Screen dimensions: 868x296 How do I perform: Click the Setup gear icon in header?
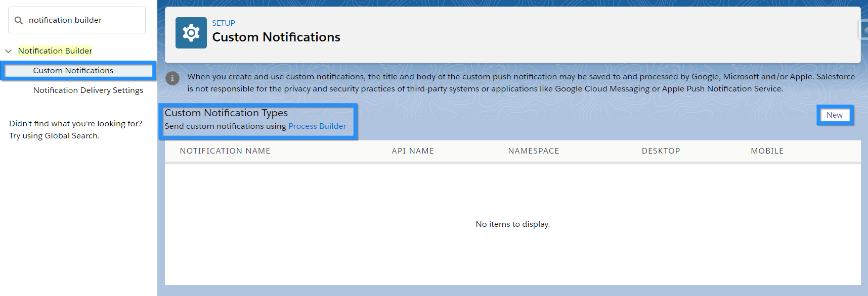(x=191, y=33)
